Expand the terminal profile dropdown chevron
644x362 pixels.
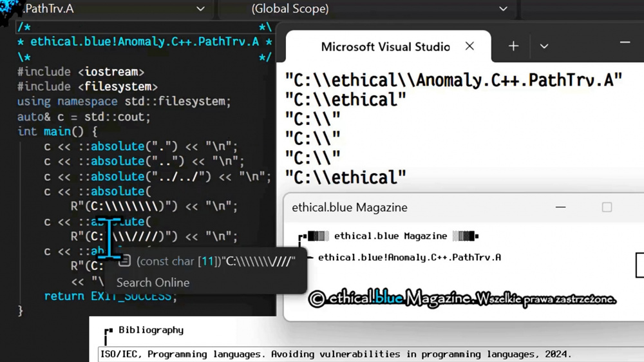point(544,46)
